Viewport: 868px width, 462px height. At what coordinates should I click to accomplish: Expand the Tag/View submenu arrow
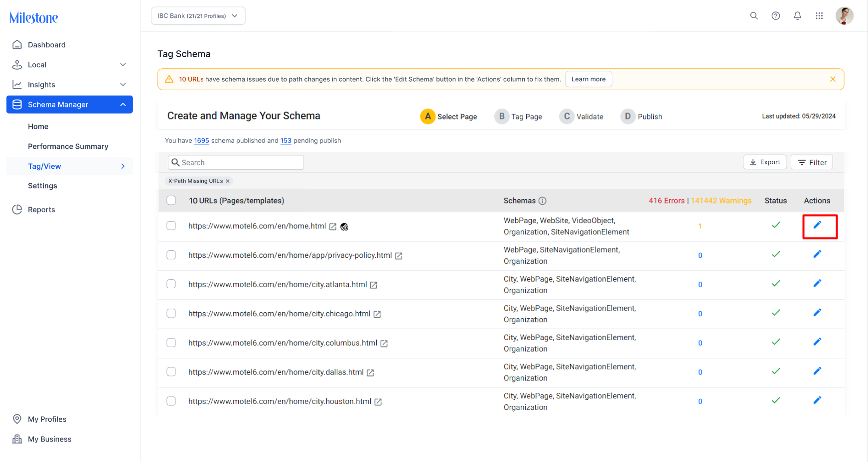coord(123,166)
